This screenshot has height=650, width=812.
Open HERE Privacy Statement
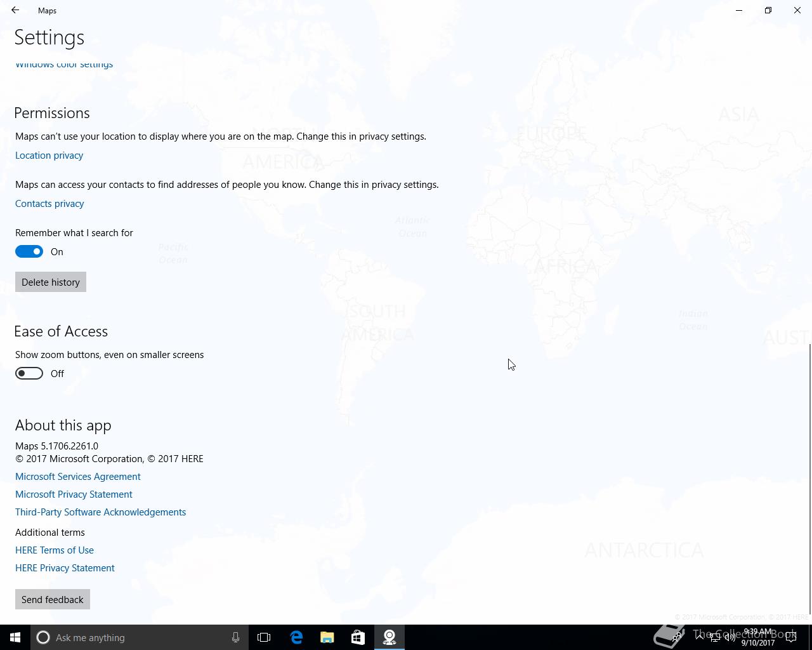[65, 567]
